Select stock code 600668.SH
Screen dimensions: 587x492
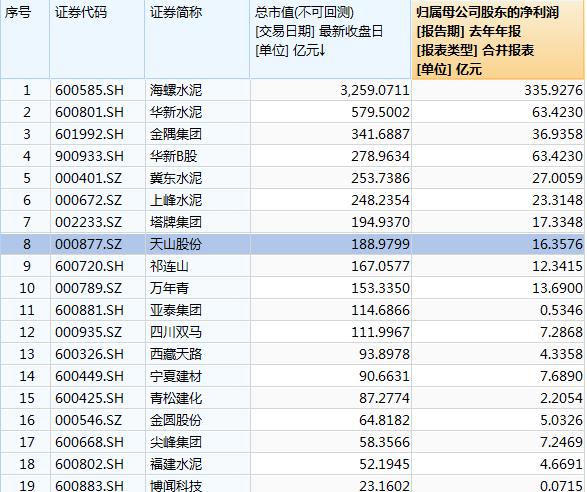pos(89,443)
